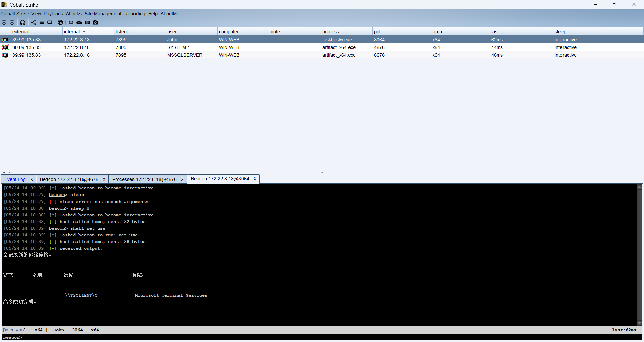Image resolution: width=644 pixels, height=342 pixels.
Task: Open the Cobalt Strike menu
Action: [15, 14]
